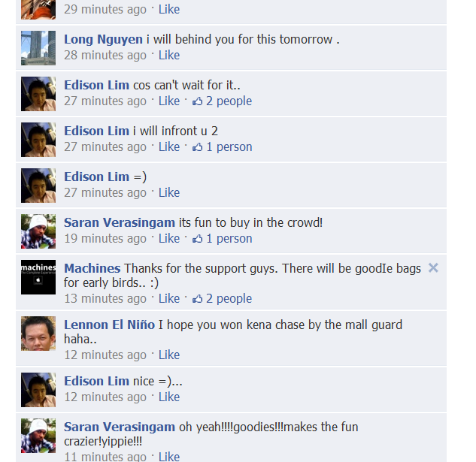The height and width of the screenshot is (462, 476).
Task: Click thumbs-up icon on "cos can't wait" comment
Action: coord(197,101)
